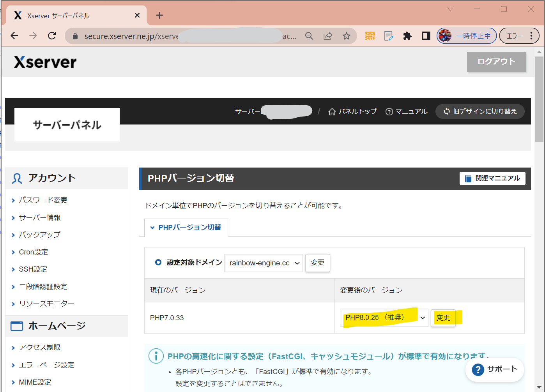Open SSH設定 in the sidebar
545x392 pixels.
(33, 269)
